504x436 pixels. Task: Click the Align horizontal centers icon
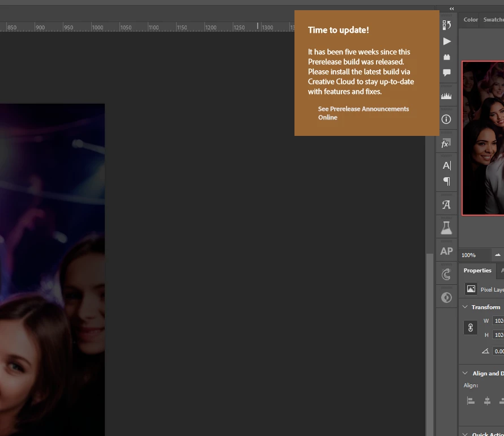[487, 401]
